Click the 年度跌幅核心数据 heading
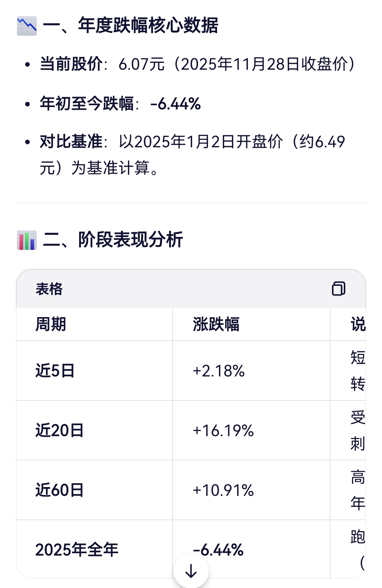This screenshot has width=382, height=588. tap(148, 25)
